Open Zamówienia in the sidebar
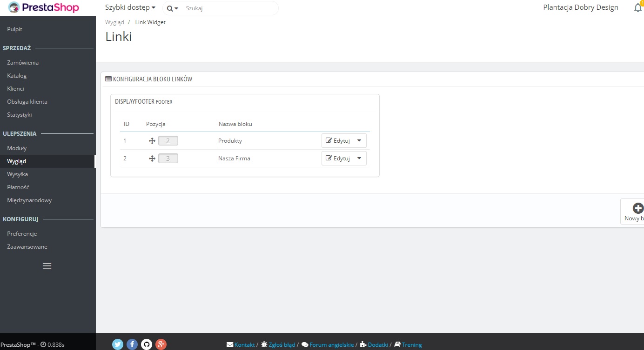This screenshot has width=644, height=350. [23, 63]
